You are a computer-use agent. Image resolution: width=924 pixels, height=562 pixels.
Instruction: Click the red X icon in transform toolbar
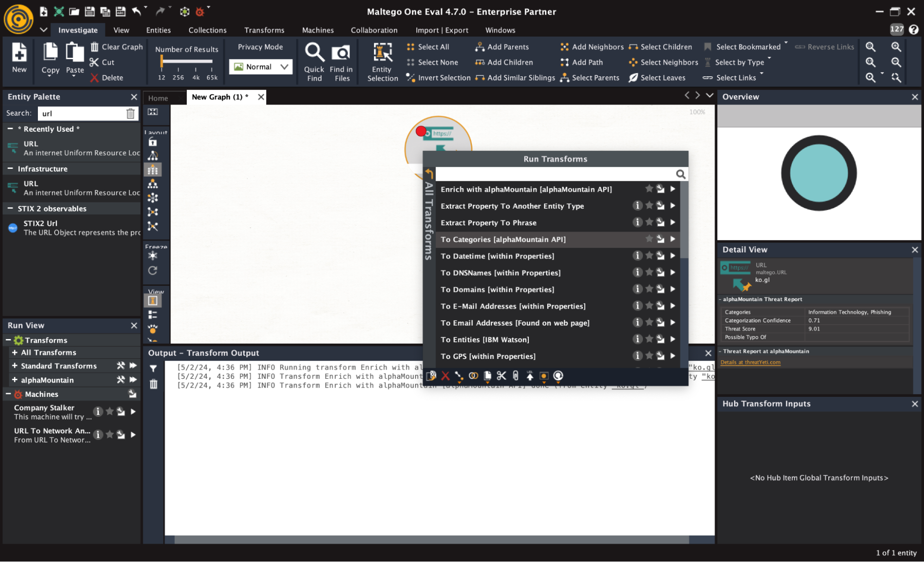445,376
